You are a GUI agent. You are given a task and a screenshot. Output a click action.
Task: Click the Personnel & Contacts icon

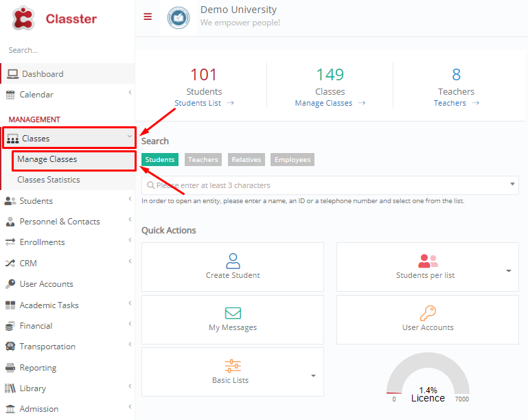tap(10, 222)
